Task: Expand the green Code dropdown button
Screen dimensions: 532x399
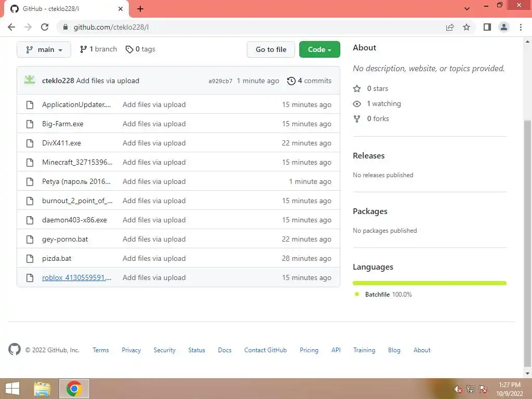Action: coord(320,49)
